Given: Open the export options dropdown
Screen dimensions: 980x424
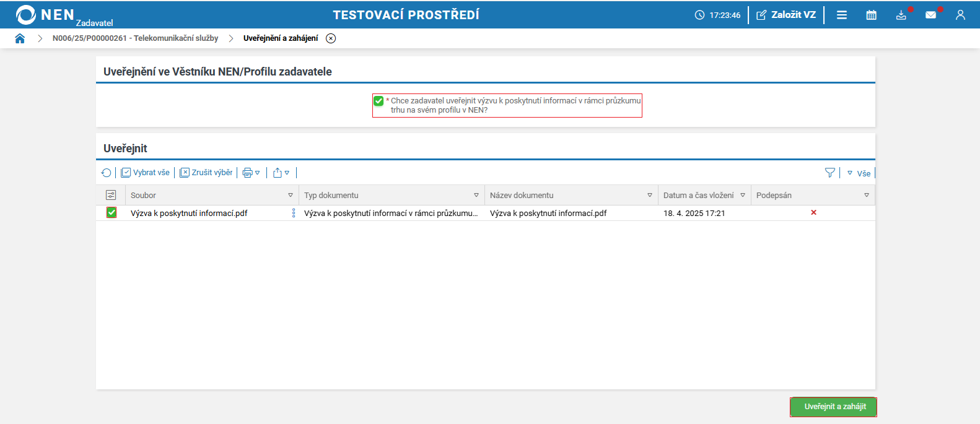Looking at the screenshot, I should (x=281, y=173).
